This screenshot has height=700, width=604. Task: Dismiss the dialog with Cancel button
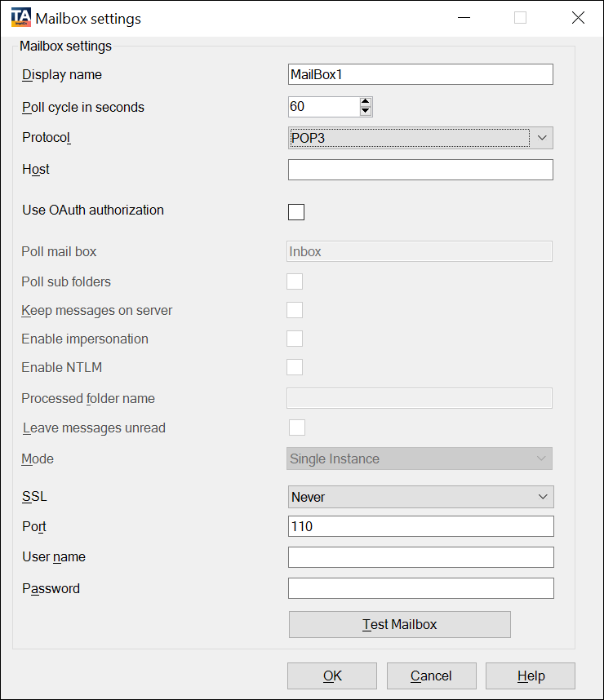pyautogui.click(x=431, y=676)
